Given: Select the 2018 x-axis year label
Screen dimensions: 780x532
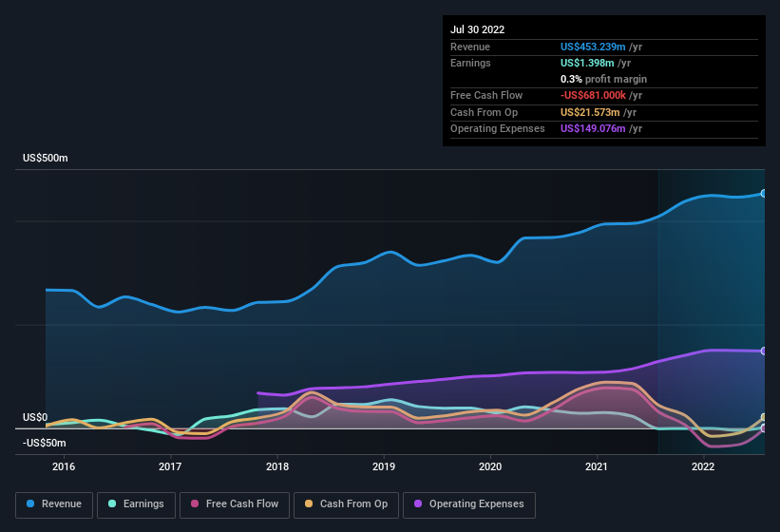Looking at the screenshot, I should (277, 466).
